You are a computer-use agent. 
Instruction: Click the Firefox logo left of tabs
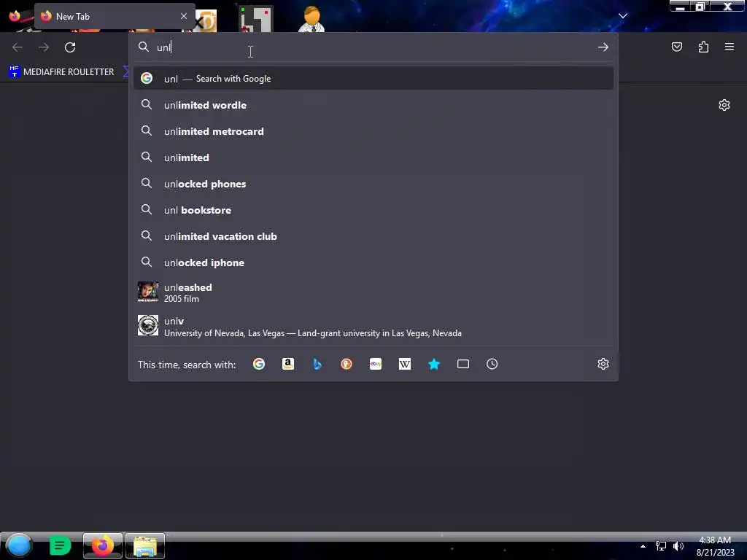pyautogui.click(x=15, y=16)
